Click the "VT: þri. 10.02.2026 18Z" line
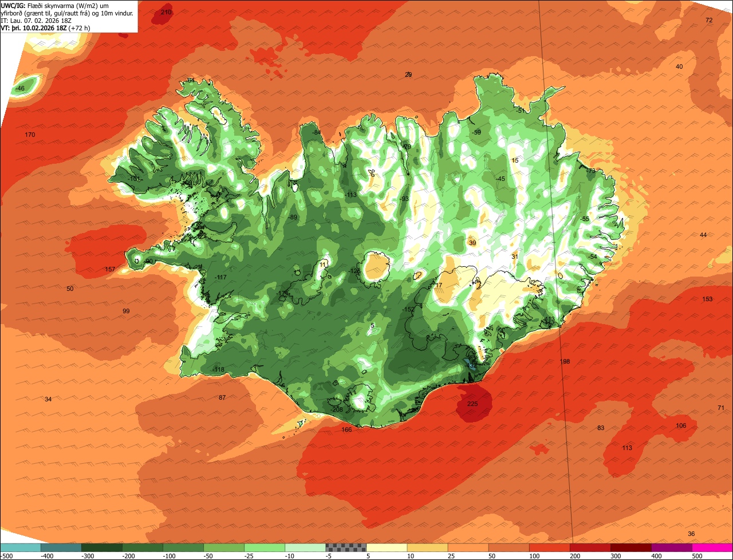 tap(45, 27)
